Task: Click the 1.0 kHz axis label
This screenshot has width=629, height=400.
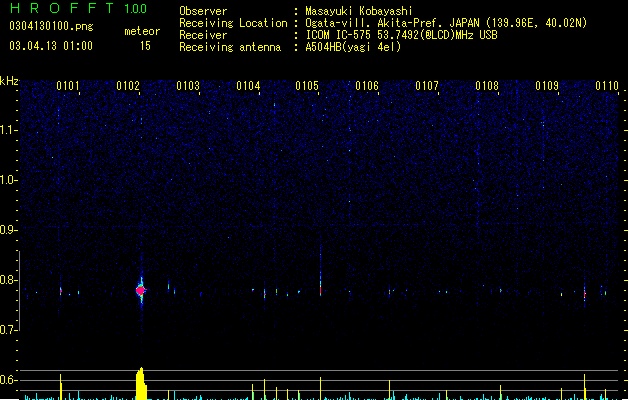Action: click(x=9, y=180)
